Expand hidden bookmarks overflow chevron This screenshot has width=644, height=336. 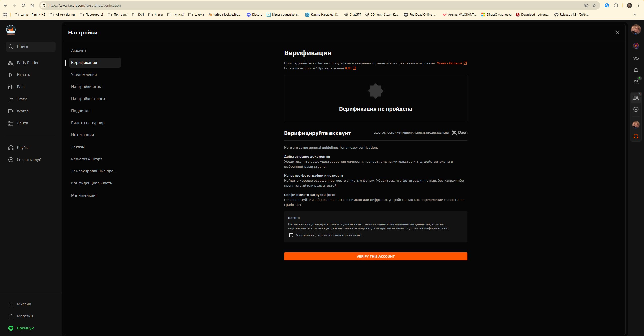tap(635, 15)
